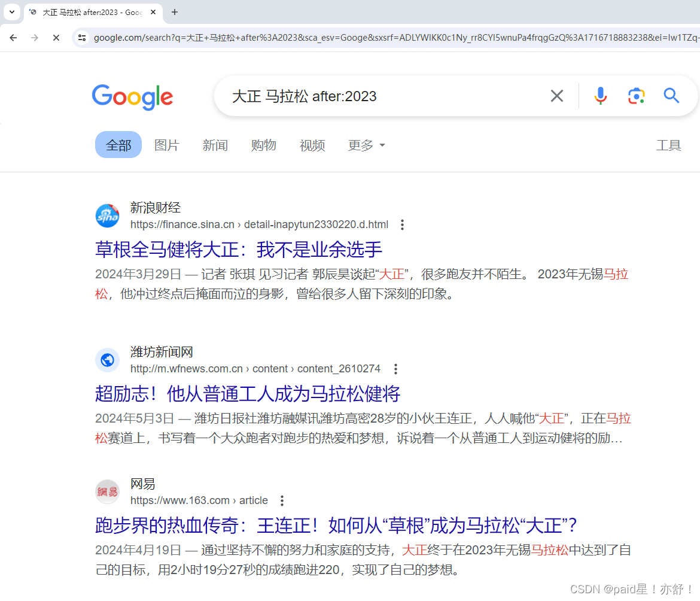
Task: Click the 网易 site name
Action: click(143, 484)
